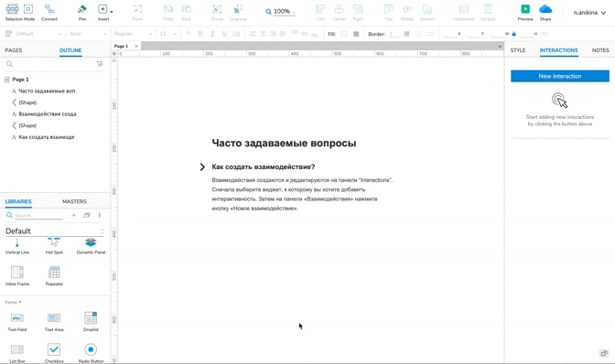The width and height of the screenshot is (615, 364).
Task: Click the Dynamic Panel widget
Action: [x=91, y=246]
